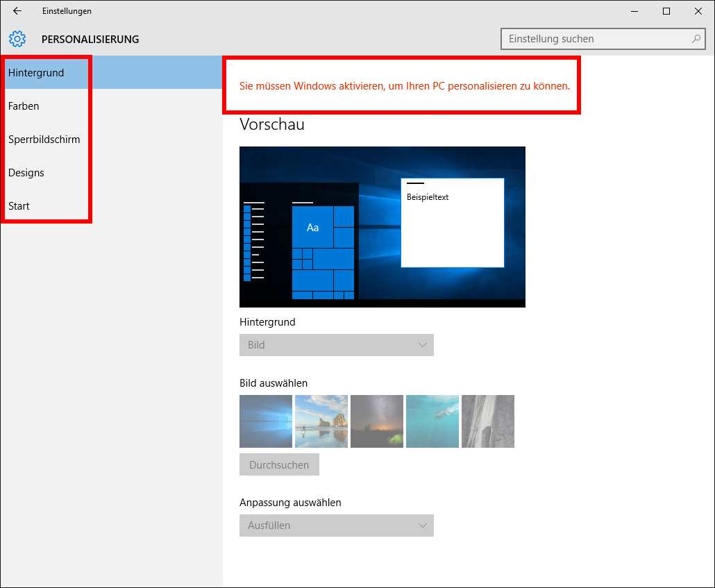
Task: Click the search magnifier icon
Action: pos(696,39)
